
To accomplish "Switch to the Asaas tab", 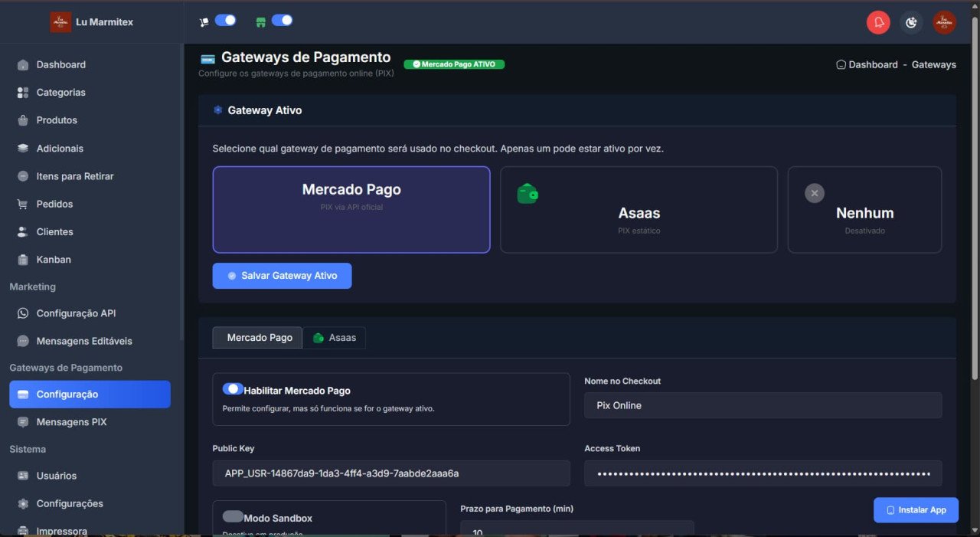I will [335, 337].
